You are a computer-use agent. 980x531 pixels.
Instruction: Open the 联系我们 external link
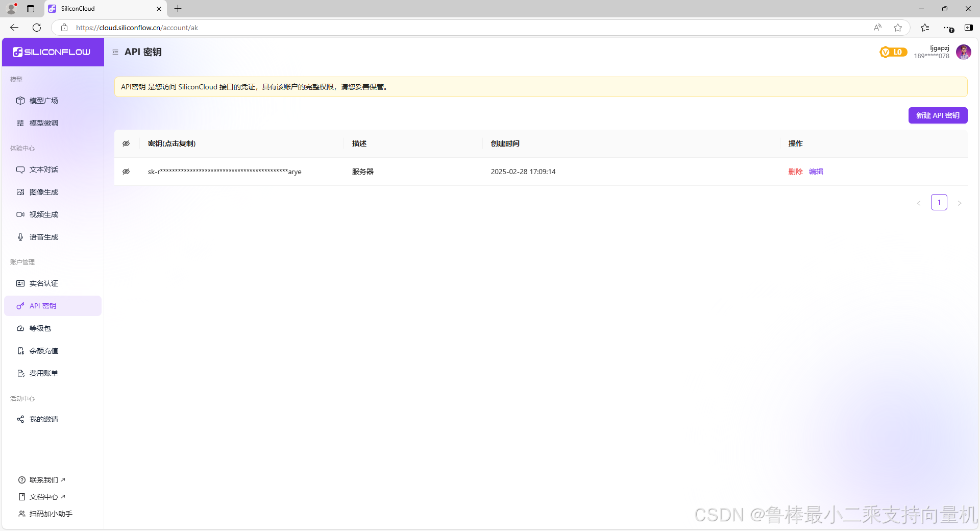pos(42,480)
